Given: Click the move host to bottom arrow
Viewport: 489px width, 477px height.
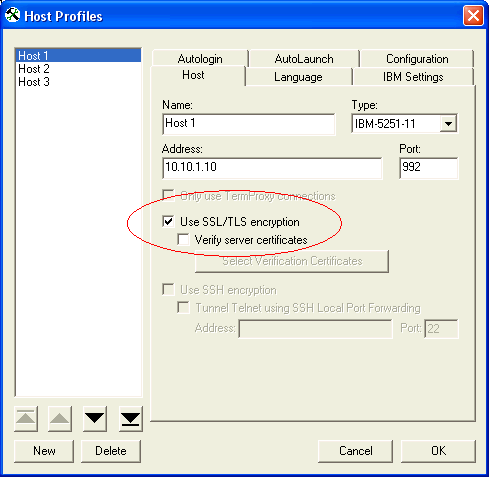Looking at the screenshot, I should (x=131, y=419).
